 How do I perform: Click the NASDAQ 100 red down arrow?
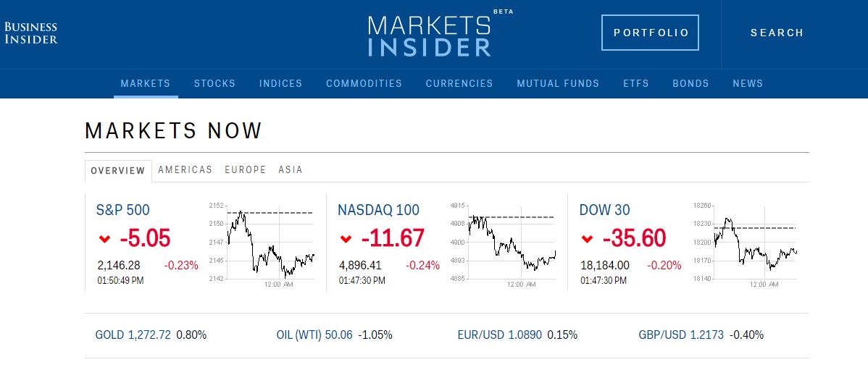(346, 238)
